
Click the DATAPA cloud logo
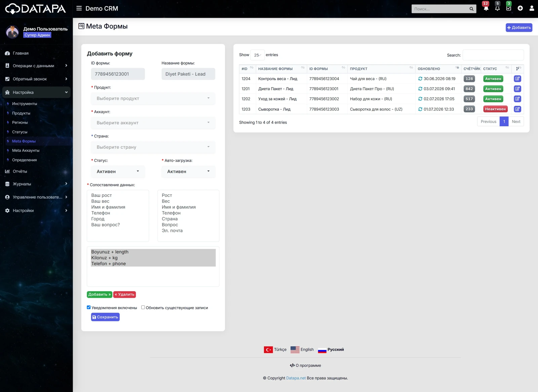pyautogui.click(x=36, y=8)
